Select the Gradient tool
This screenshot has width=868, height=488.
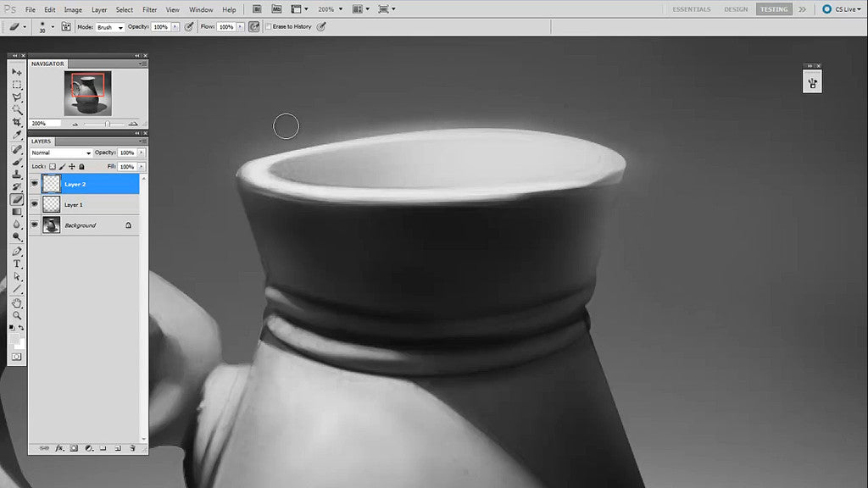pyautogui.click(x=17, y=212)
